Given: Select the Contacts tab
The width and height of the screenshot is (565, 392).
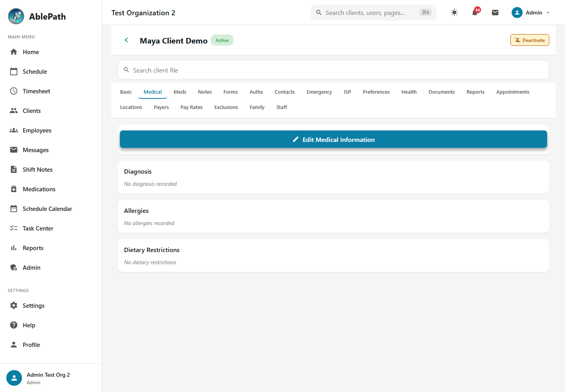Looking at the screenshot, I should coord(285,92).
